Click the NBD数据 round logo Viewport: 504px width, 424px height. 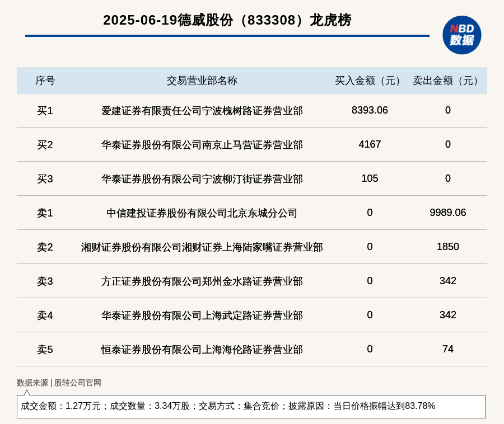461,35
